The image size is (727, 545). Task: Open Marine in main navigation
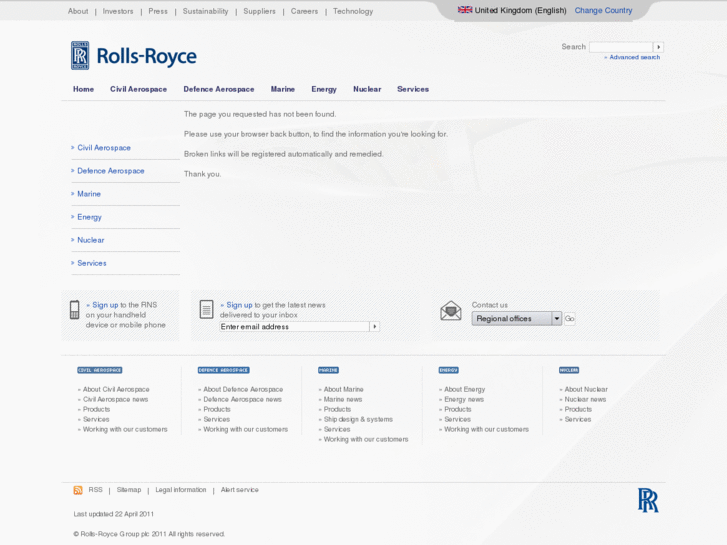(283, 89)
